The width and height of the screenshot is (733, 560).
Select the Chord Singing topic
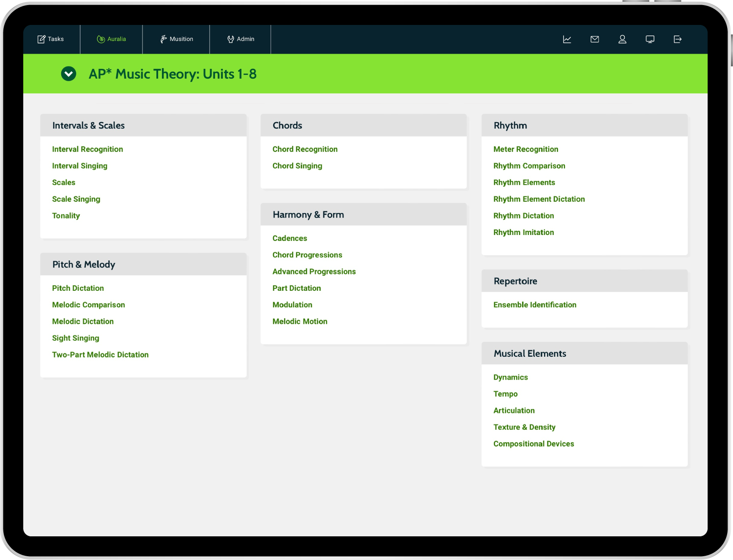click(x=297, y=166)
